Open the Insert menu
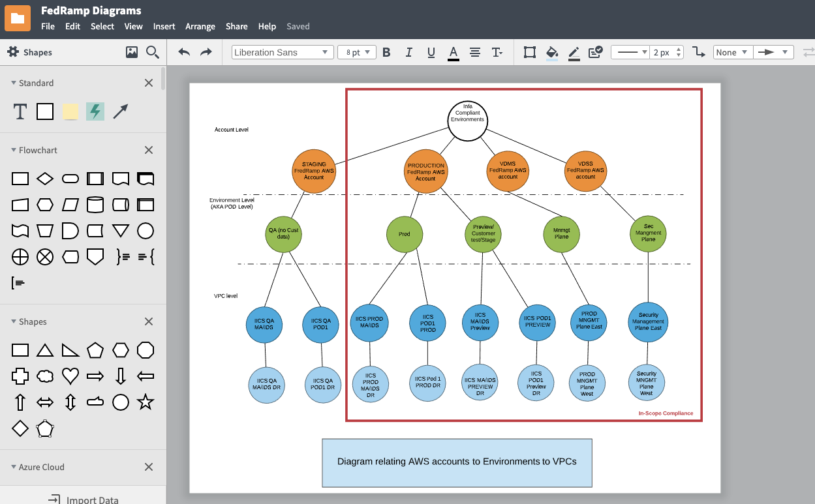Image resolution: width=815 pixels, height=504 pixels. [x=164, y=27]
